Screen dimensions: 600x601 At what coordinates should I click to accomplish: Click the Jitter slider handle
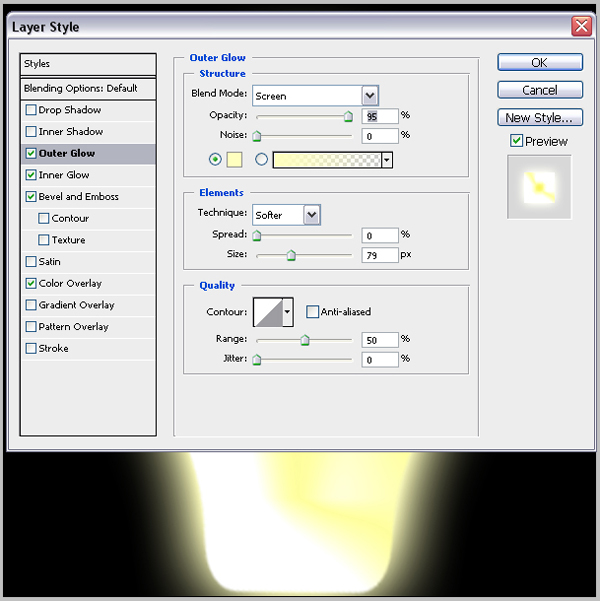[x=257, y=360]
